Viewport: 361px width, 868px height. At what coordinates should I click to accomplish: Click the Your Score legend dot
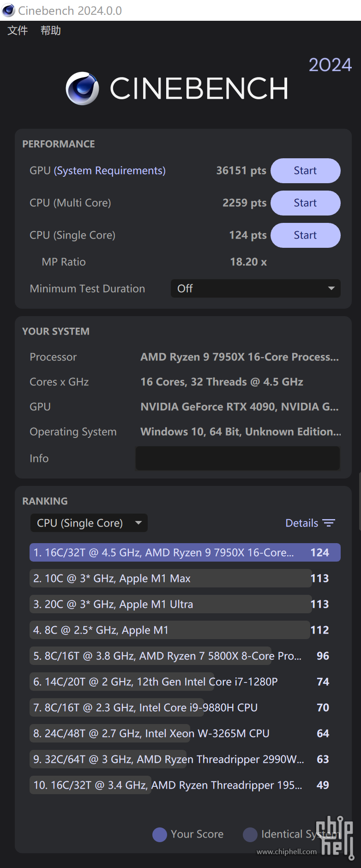160,834
